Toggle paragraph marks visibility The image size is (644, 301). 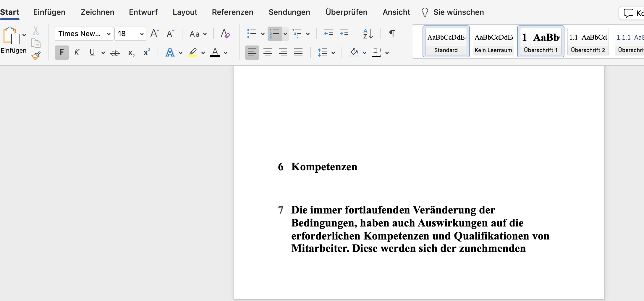[391, 34]
